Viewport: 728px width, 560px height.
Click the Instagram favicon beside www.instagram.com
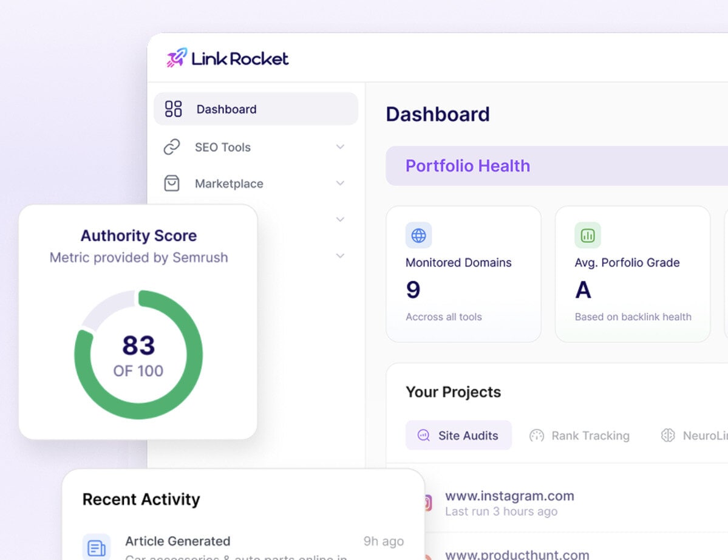(428, 502)
